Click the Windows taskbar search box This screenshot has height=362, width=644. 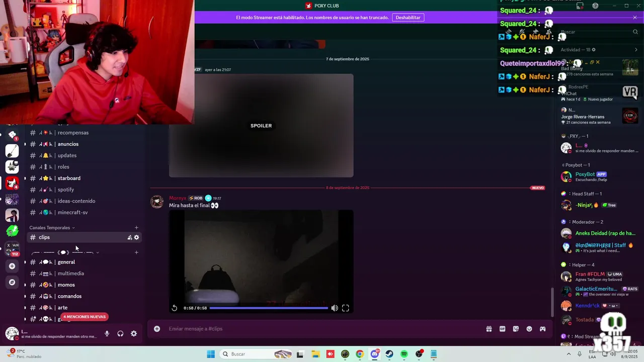coord(257,354)
